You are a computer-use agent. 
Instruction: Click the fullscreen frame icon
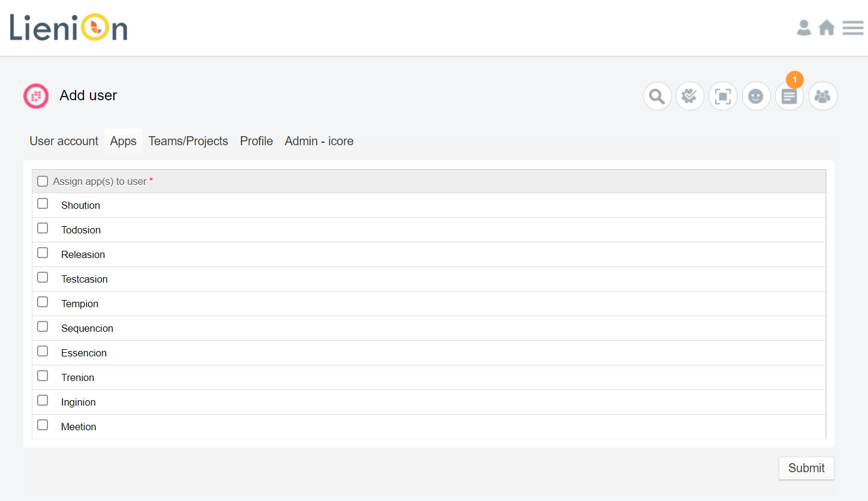(723, 96)
